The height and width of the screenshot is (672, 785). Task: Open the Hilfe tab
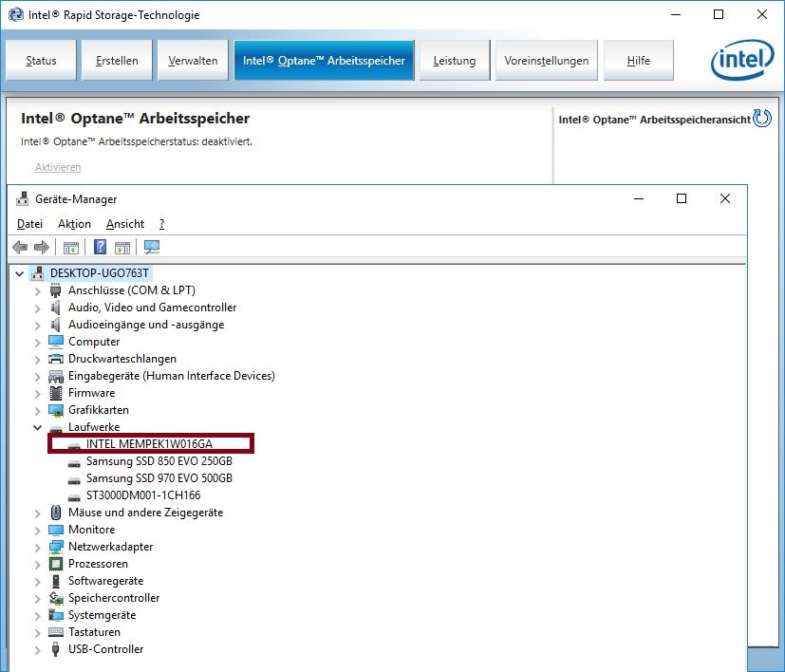click(638, 60)
